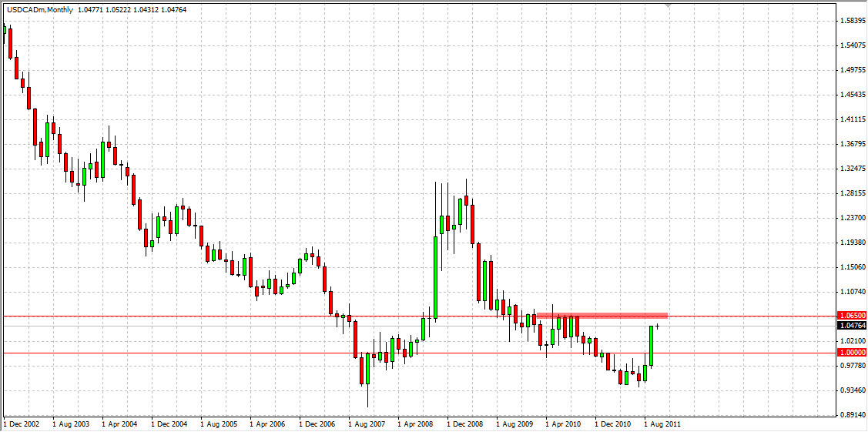Click the 1.02100 price axis label
The width and height of the screenshot is (868, 432).
coord(853,341)
